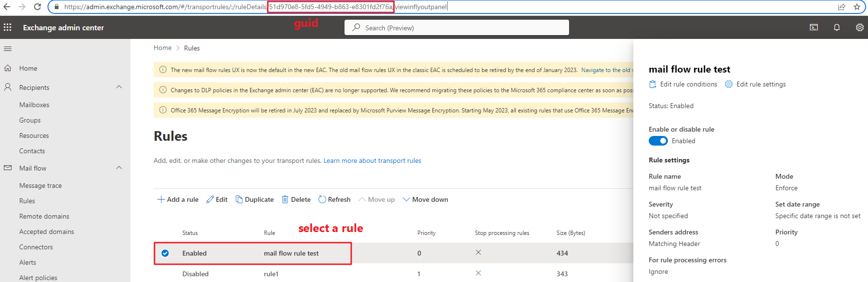Bookmark this page with the star icon
Screen dimensions: 868x282
[x=857, y=7]
